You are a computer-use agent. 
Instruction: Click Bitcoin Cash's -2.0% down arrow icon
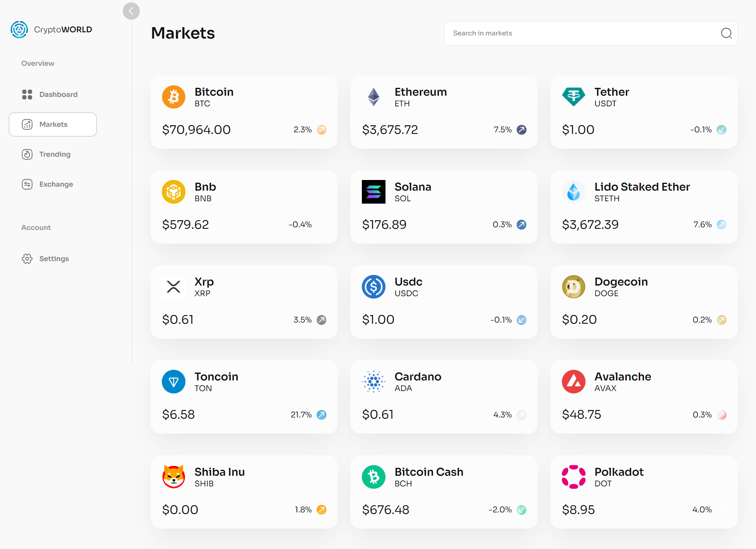point(522,510)
